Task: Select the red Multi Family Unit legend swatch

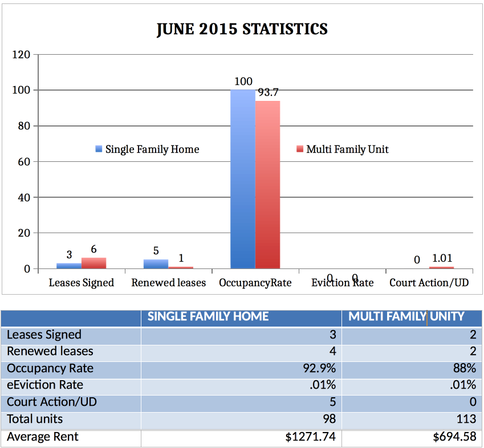Action: tap(300, 149)
